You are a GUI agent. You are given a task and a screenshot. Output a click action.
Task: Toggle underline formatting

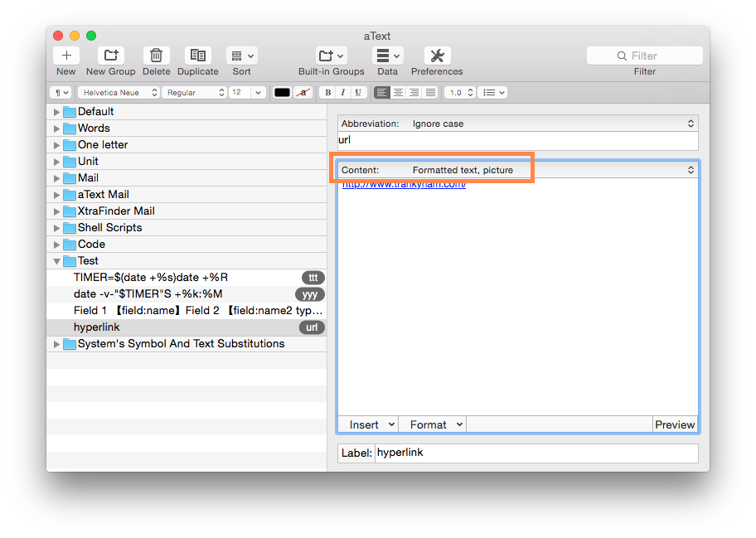(358, 93)
